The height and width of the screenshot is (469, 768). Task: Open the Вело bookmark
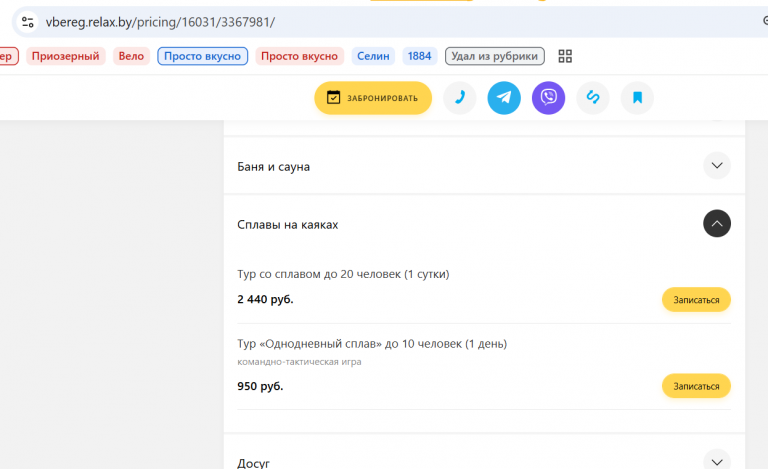[131, 56]
